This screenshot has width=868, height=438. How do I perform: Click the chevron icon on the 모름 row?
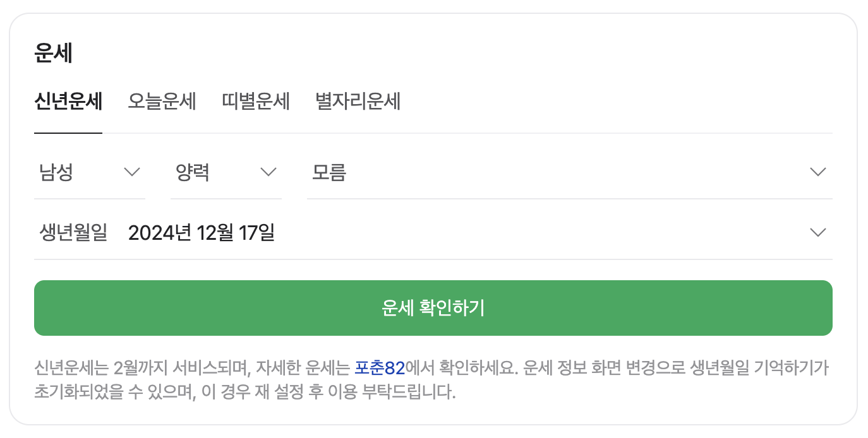click(818, 172)
